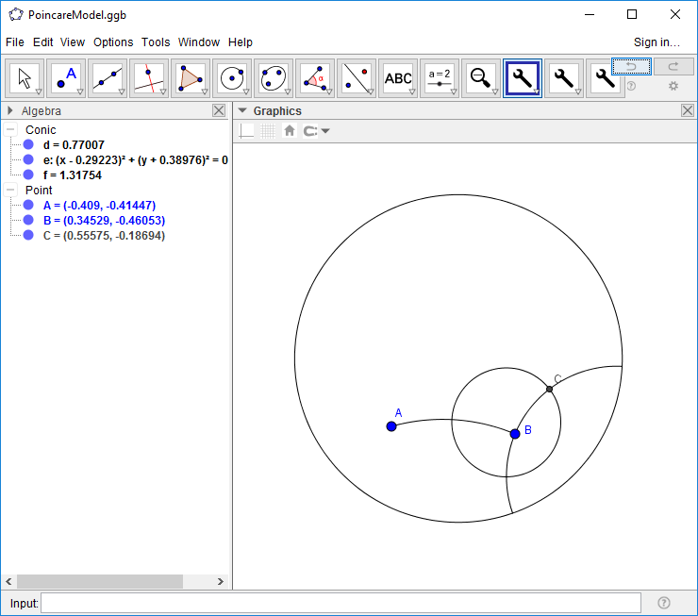Open the Tools menu
Image resolution: width=698 pixels, height=616 pixels.
tap(156, 42)
